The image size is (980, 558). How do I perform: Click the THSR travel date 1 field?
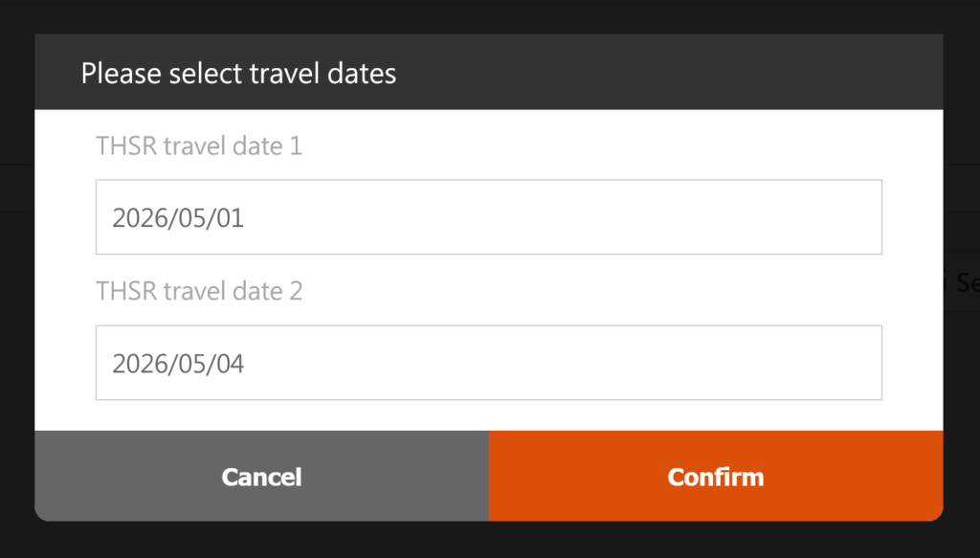point(488,217)
